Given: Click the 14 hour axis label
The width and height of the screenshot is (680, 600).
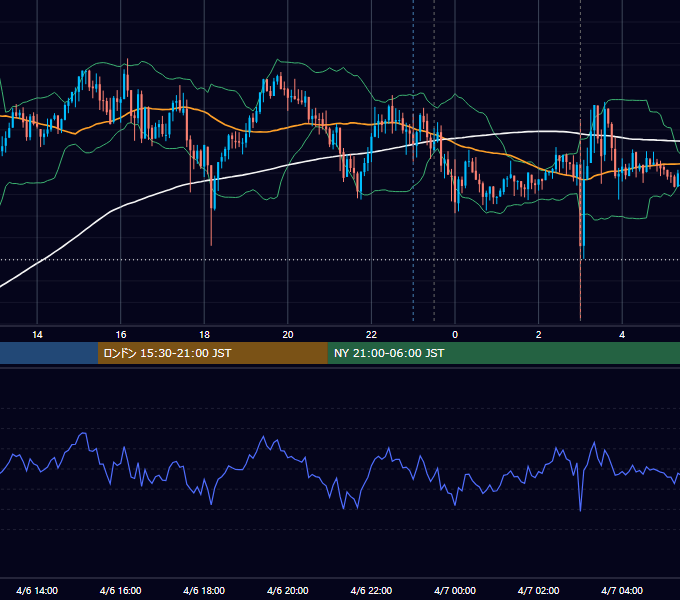Looking at the screenshot, I should coord(37,335).
